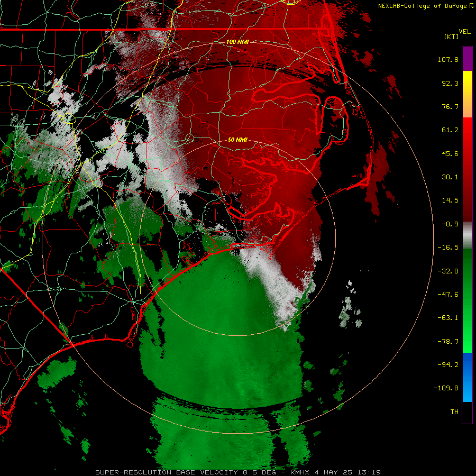Click the blue segment of the color bar
Viewport: 476px width, 476px height.
click(467, 377)
